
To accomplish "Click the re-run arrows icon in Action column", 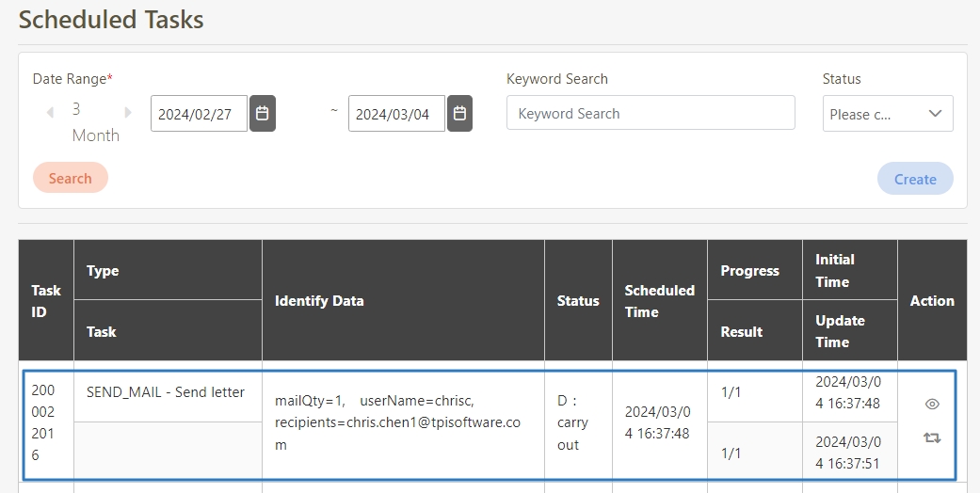I will 932,437.
